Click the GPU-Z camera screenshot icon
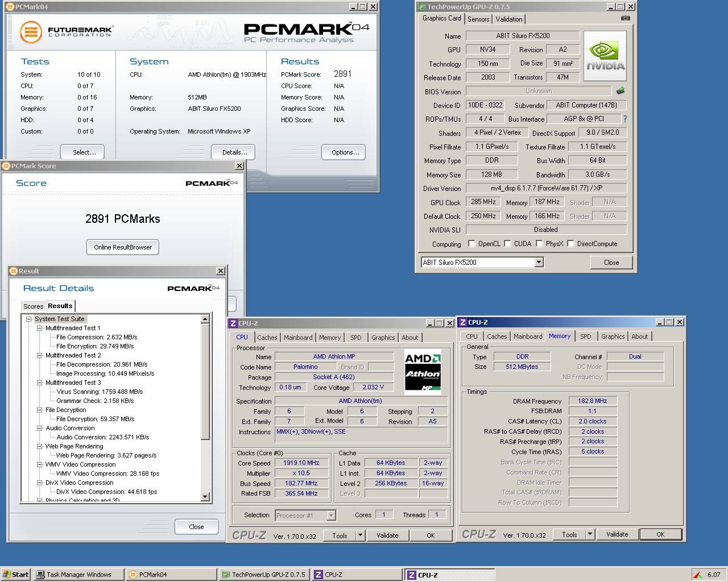 click(x=625, y=18)
